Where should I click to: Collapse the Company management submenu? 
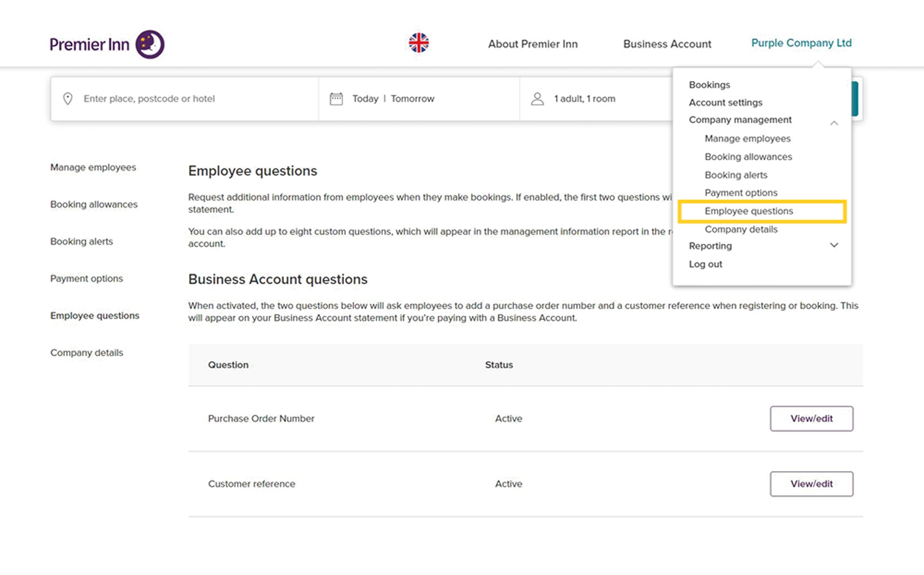pyautogui.click(x=833, y=122)
